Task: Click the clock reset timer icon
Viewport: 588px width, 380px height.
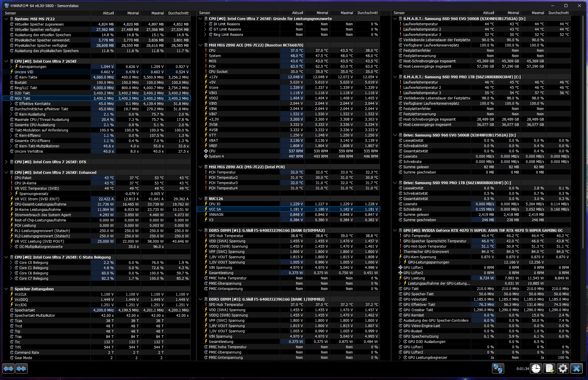Action: (x=536, y=368)
